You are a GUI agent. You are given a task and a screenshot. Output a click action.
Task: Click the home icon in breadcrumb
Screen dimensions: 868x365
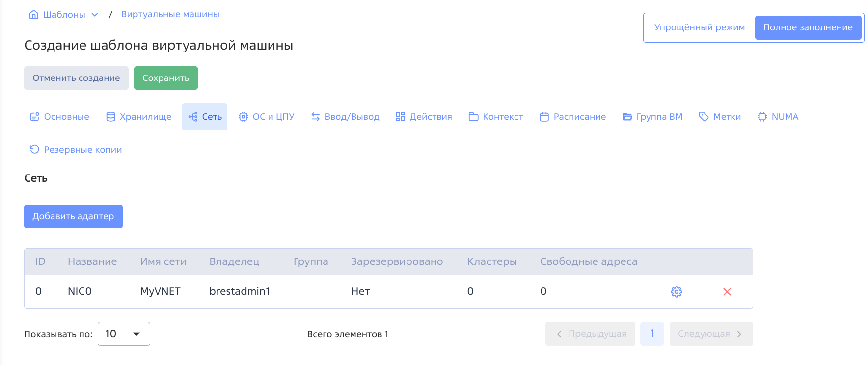34,15
